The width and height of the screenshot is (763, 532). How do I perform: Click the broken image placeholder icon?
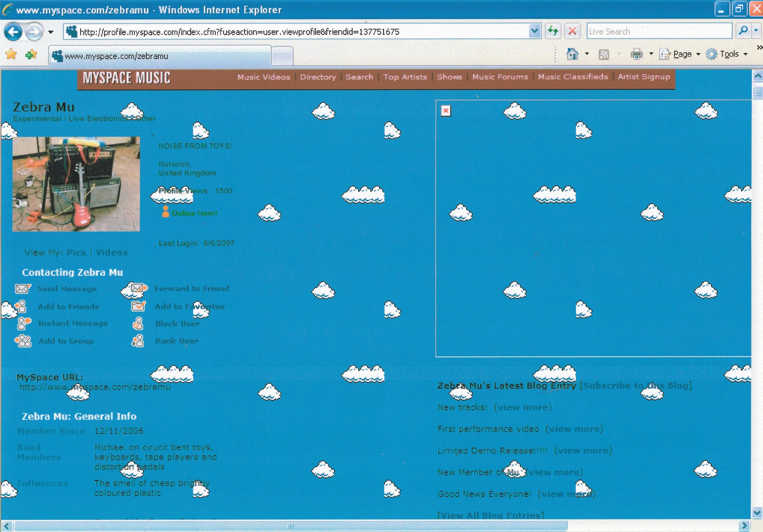446,111
